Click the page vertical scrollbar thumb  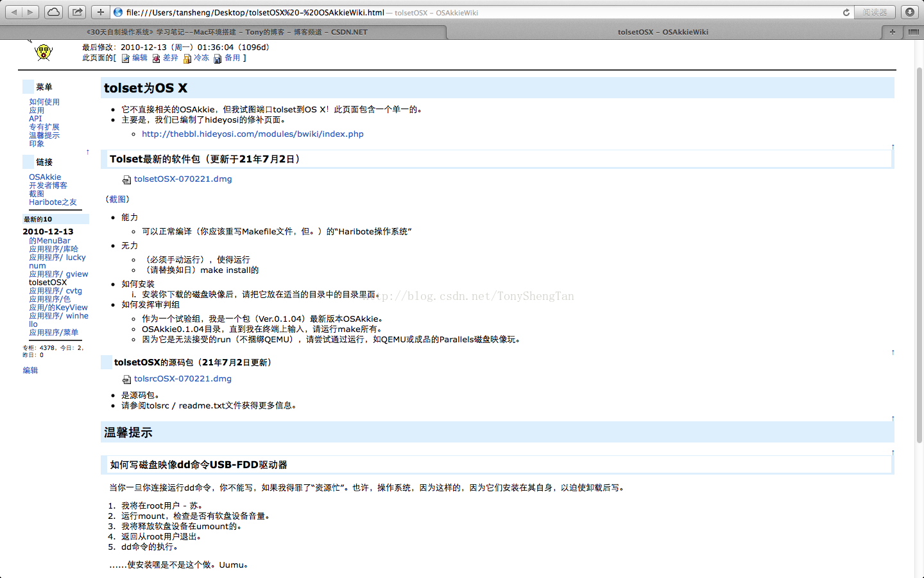(919, 255)
